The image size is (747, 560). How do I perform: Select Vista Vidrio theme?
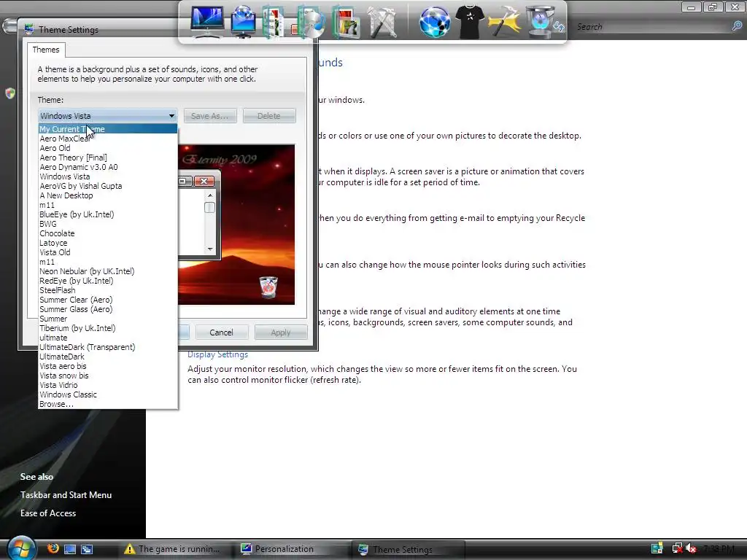pyautogui.click(x=108, y=385)
